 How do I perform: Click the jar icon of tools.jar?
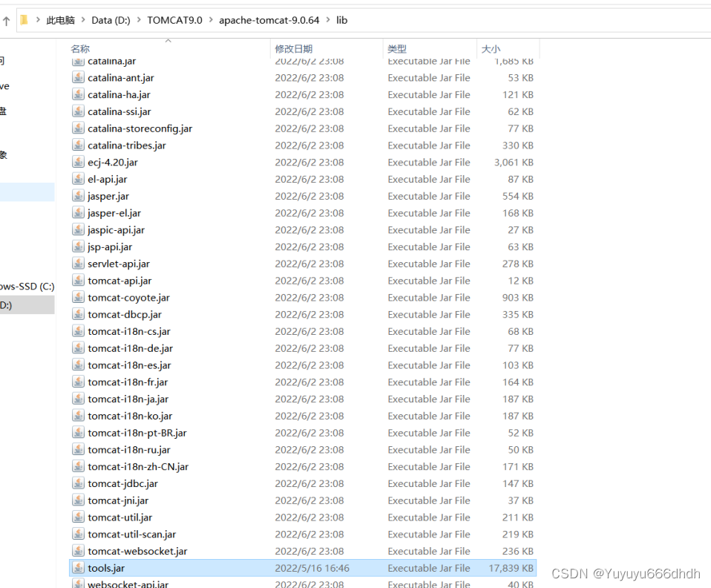tap(78, 567)
